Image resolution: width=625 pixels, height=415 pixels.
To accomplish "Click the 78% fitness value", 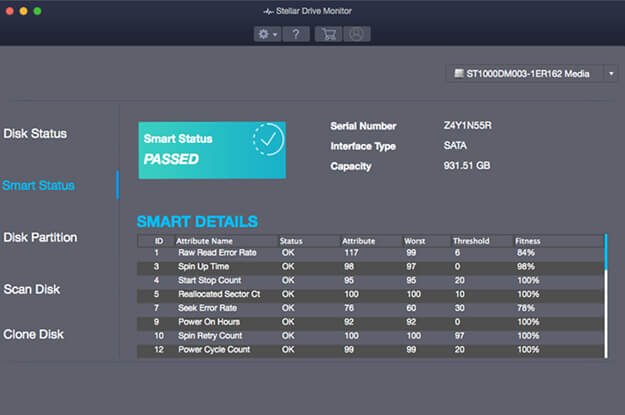I will pos(526,308).
